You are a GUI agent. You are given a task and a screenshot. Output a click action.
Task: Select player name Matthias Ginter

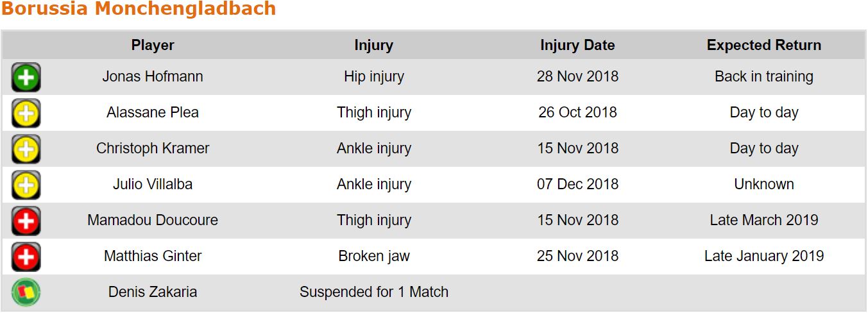pyautogui.click(x=153, y=256)
